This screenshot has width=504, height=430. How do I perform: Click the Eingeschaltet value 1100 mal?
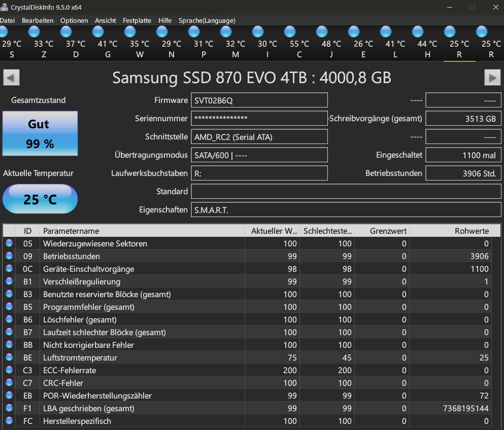pyautogui.click(x=463, y=155)
